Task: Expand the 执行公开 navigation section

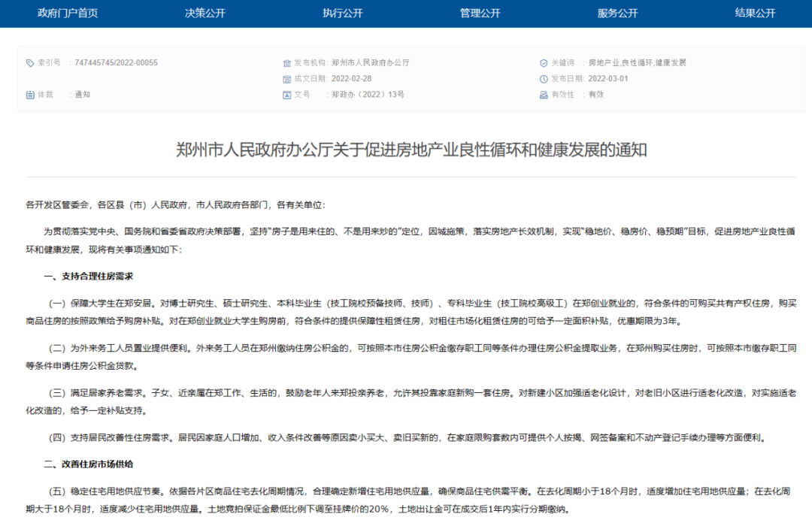Action: 343,14
